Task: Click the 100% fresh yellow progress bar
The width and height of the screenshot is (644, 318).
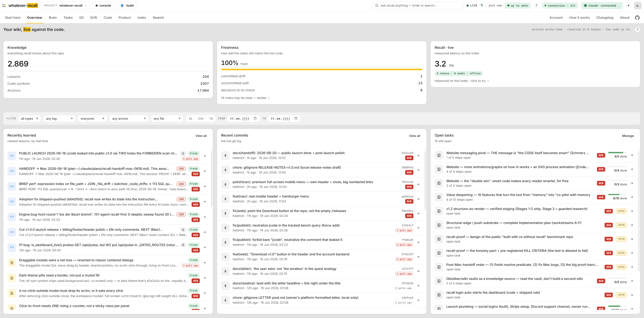Action: tap(322, 69)
